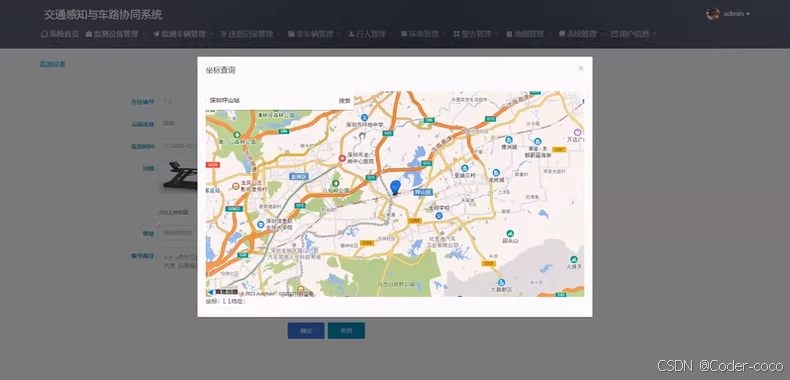The height and width of the screenshot is (380, 790).
Task: Click the red hospital marker icon on the map
Action: coord(342,158)
